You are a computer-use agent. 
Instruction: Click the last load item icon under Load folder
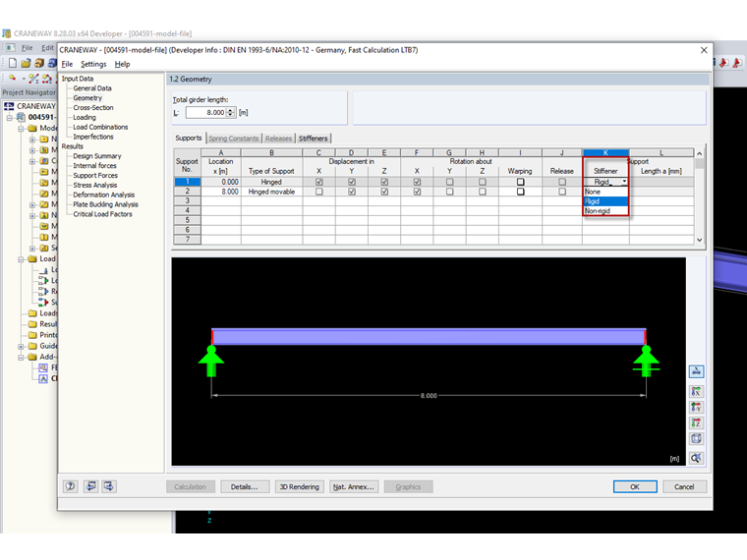pyautogui.click(x=44, y=302)
